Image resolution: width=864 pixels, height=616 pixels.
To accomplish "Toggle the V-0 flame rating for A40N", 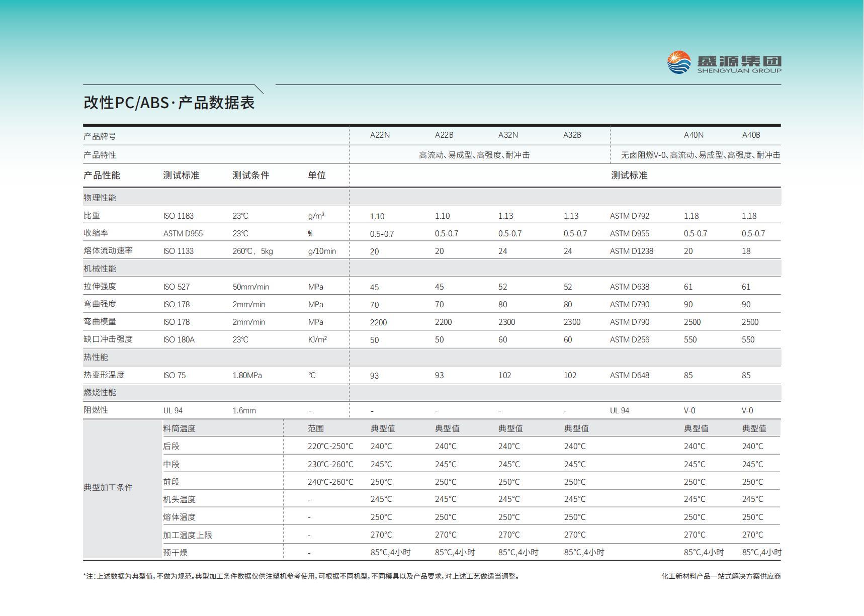I will coord(688,410).
